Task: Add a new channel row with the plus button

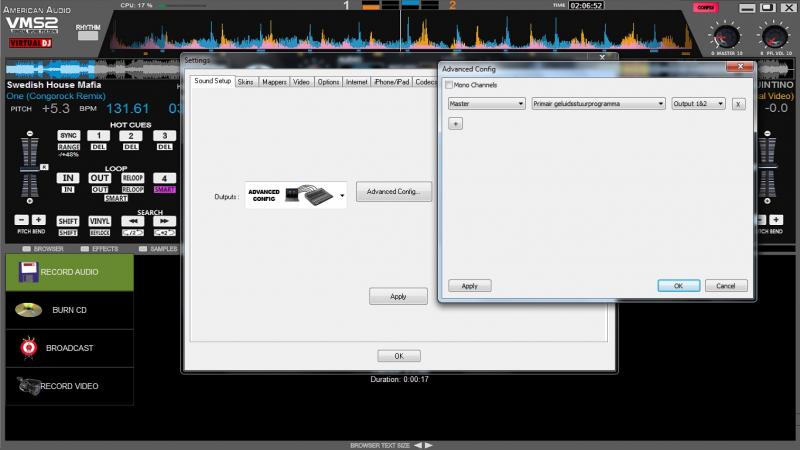Action: [x=456, y=123]
